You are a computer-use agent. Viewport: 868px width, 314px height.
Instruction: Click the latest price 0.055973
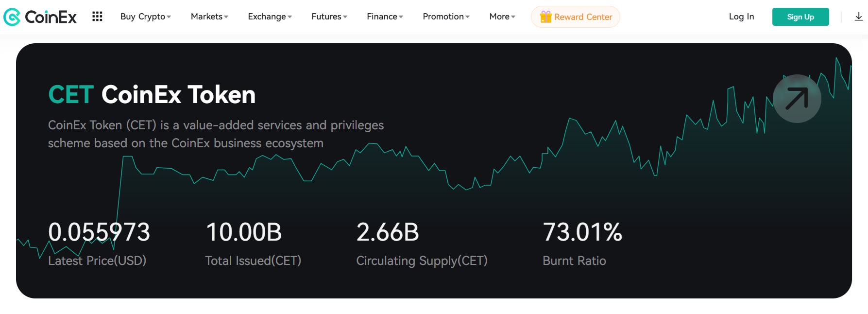coord(99,232)
